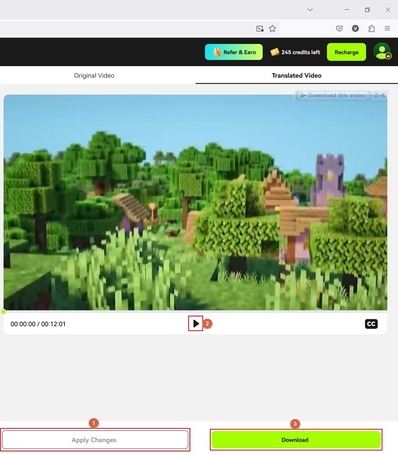Play the translated video
Viewport: 398px width, 455px height.
tap(196, 323)
